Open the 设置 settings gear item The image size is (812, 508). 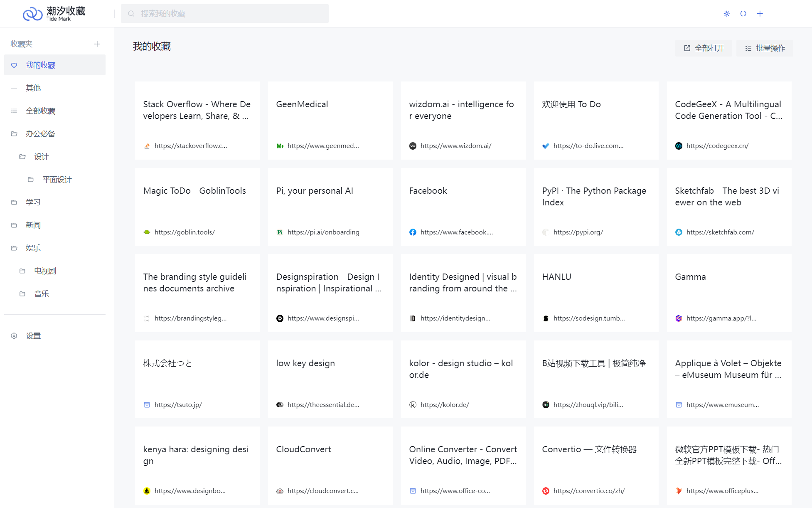[x=33, y=336]
